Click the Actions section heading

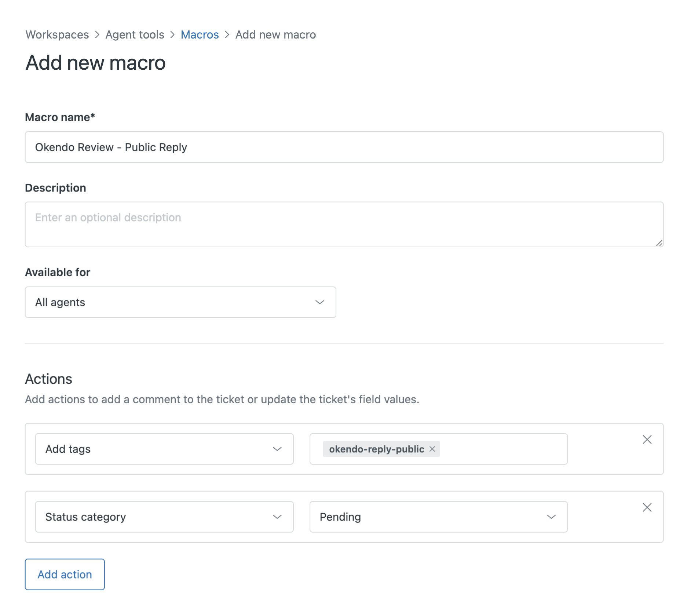pyautogui.click(x=49, y=379)
